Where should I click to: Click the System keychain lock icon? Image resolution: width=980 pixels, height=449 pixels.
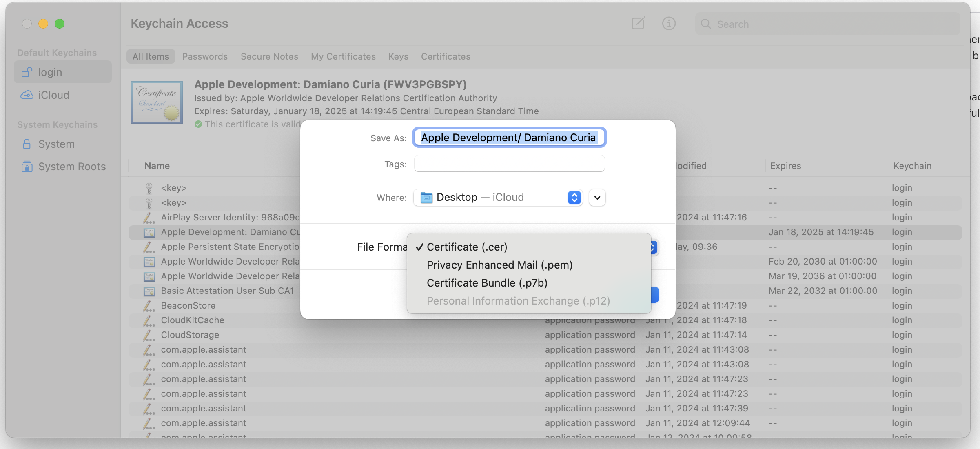click(27, 144)
